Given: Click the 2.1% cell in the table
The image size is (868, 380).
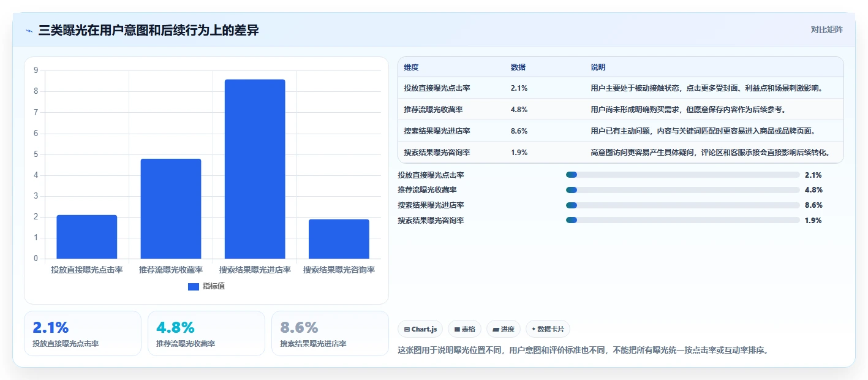Looking at the screenshot, I should tap(519, 88).
